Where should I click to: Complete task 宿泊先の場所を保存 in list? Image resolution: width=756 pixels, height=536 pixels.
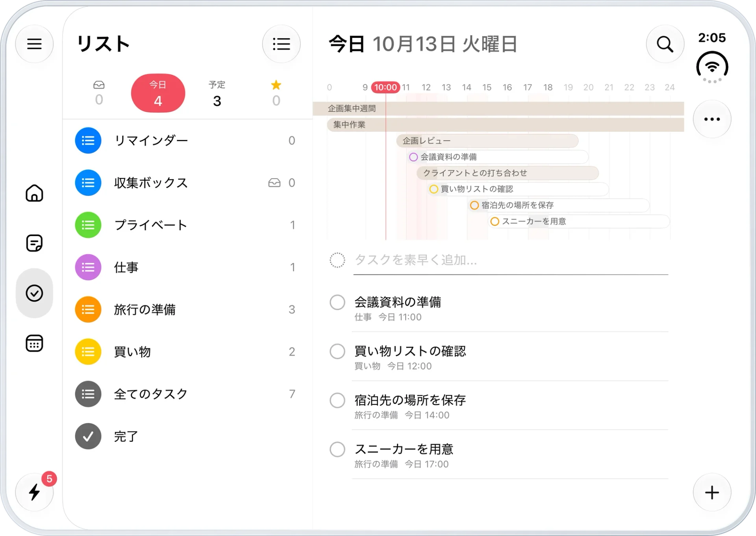coord(337,400)
